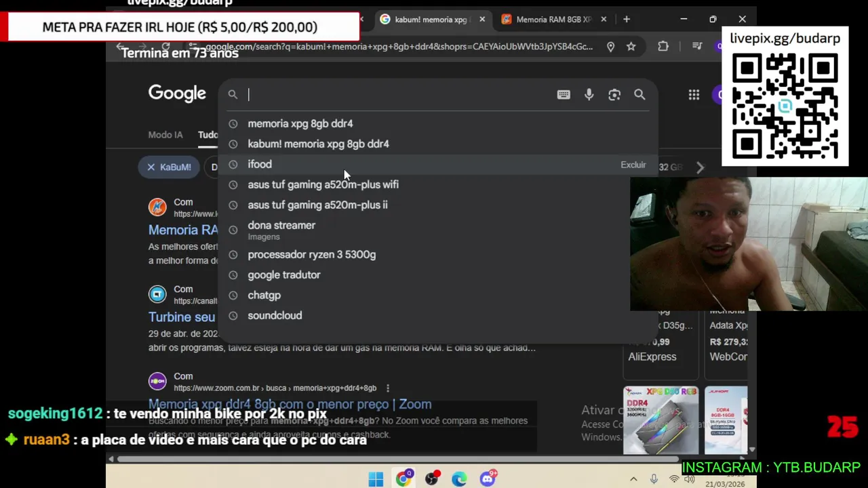Open the Zoom result options menu

[x=388, y=388]
